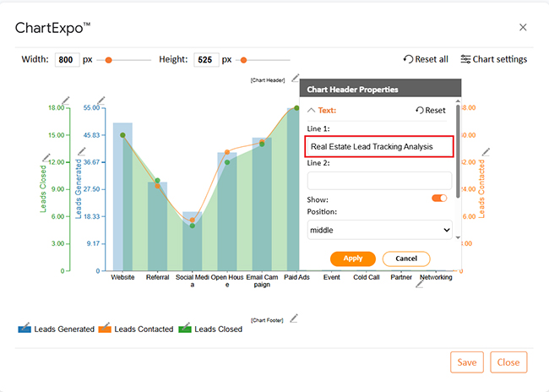549x392 pixels.
Task: Click the Height slider handle
Action: pyautogui.click(x=243, y=60)
